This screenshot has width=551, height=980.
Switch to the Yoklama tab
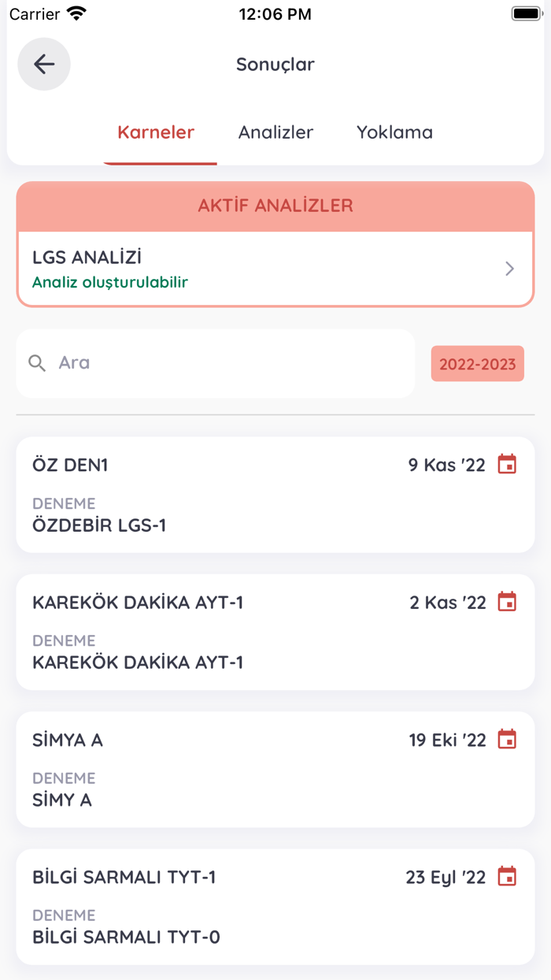tap(394, 132)
